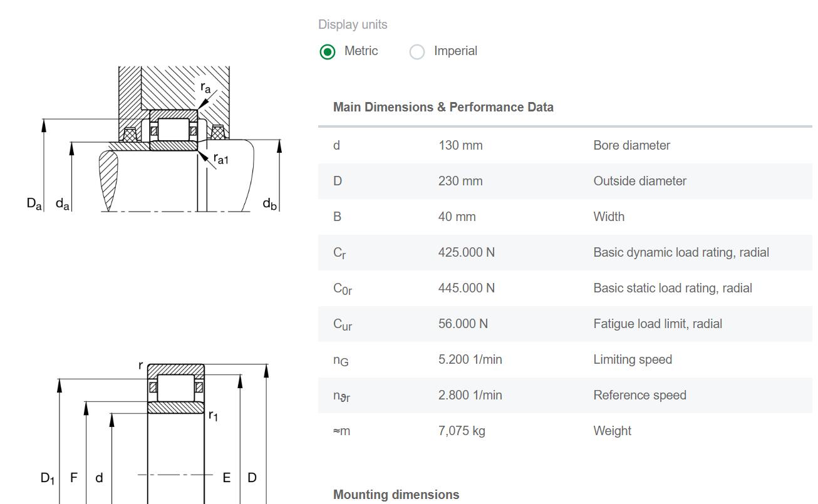Click the 'nG' symbol in the table
Image resolution: width=818 pixels, height=504 pixels.
coord(341,360)
